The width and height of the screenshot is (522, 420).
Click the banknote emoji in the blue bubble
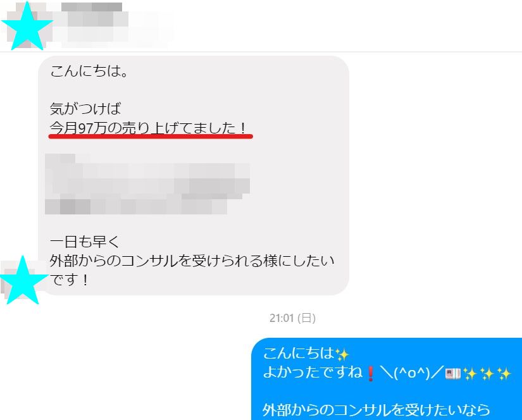pos(453,373)
